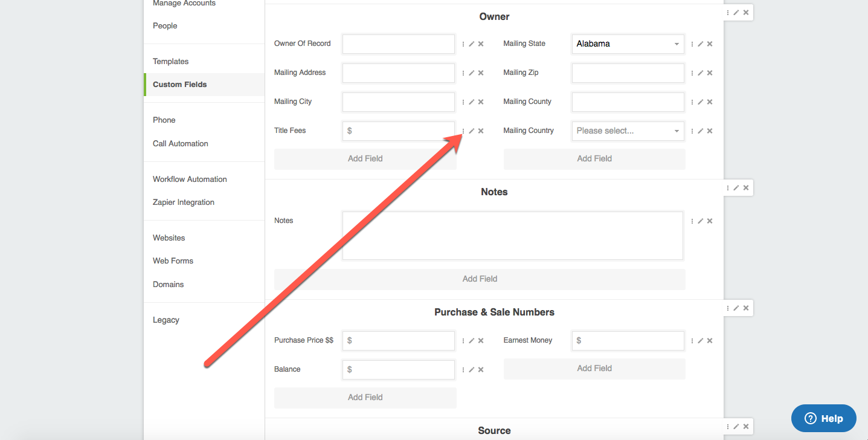Delete the Purchase & Sale Numbers section
868x440 pixels.
[746, 308]
